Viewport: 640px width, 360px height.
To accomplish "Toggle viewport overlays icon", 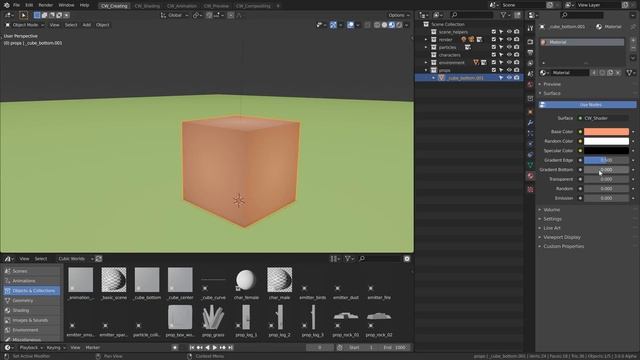I will (350, 25).
